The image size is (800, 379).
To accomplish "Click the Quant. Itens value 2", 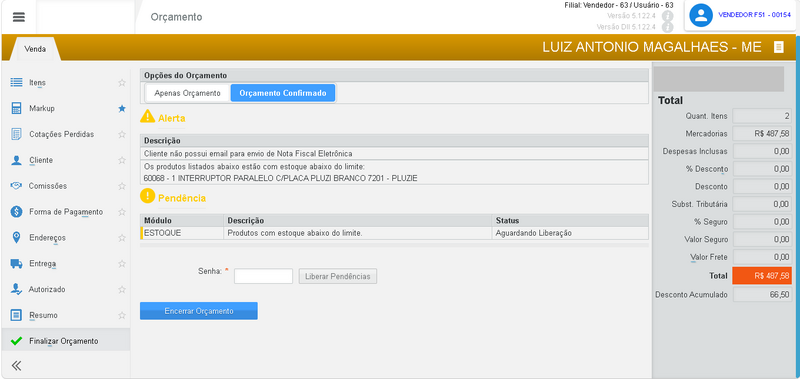I will point(762,116).
